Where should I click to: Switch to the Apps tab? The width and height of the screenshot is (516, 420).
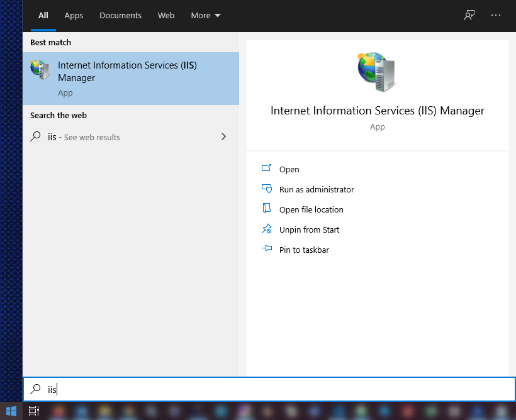74,15
